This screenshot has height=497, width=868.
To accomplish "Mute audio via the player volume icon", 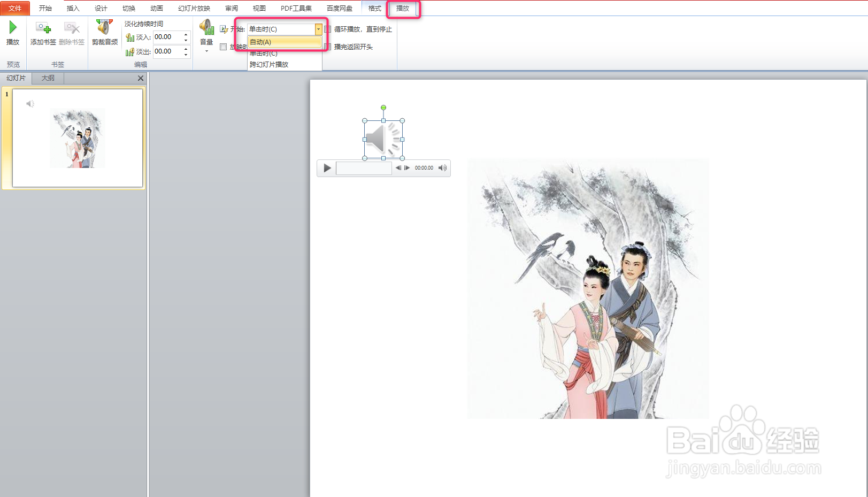I will [442, 168].
